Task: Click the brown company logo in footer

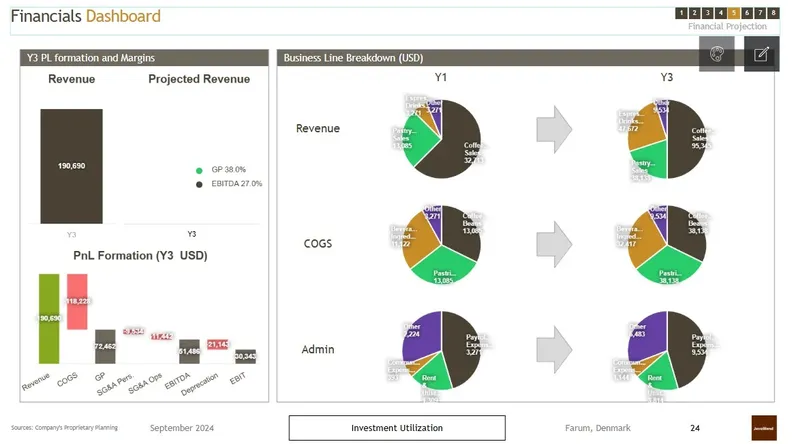Action: [x=764, y=428]
